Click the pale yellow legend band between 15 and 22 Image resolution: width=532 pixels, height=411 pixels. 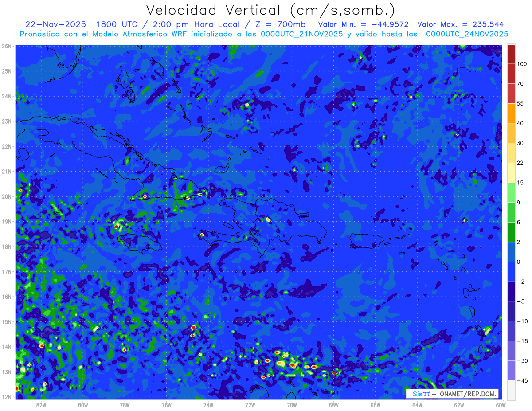pyautogui.click(x=511, y=172)
